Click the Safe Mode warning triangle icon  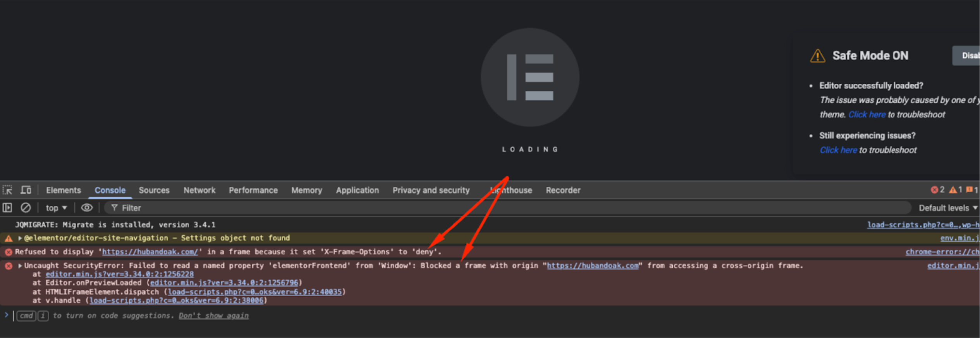pos(817,56)
